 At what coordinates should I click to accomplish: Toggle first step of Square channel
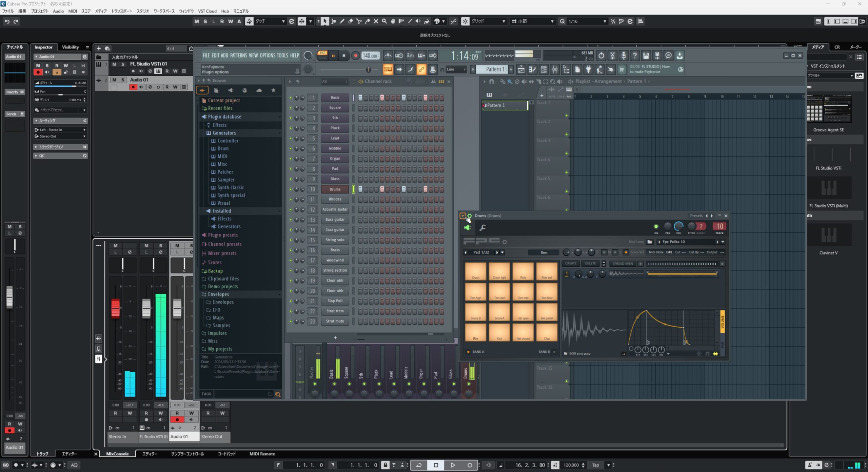(x=360, y=108)
